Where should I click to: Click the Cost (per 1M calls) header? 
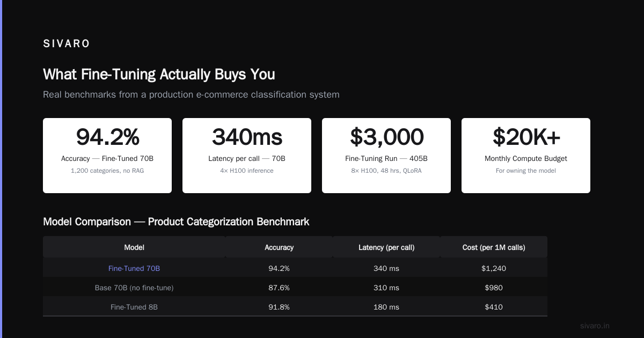pos(494,247)
